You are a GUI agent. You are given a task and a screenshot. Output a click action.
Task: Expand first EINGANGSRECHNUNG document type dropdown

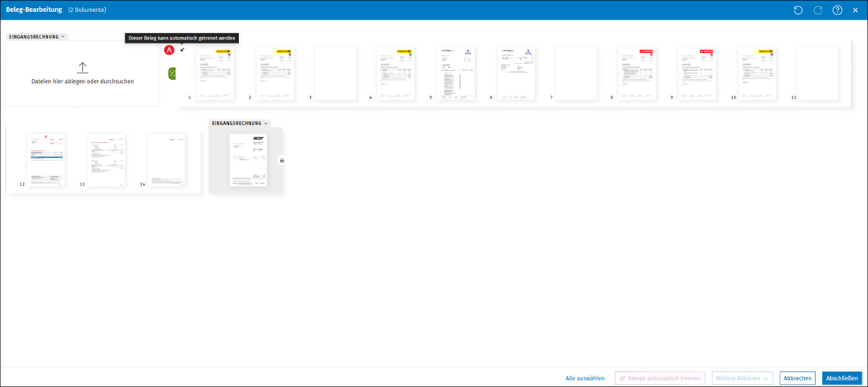click(x=37, y=36)
